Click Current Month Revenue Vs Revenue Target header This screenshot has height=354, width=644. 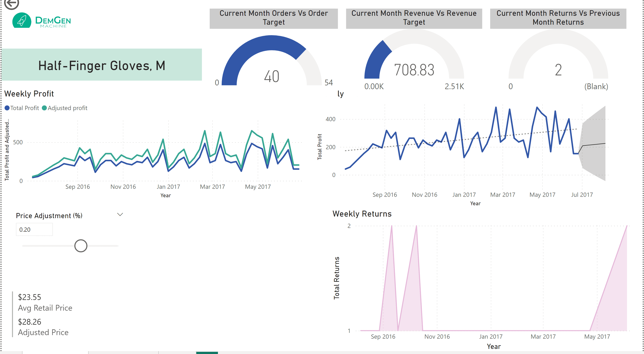point(414,18)
